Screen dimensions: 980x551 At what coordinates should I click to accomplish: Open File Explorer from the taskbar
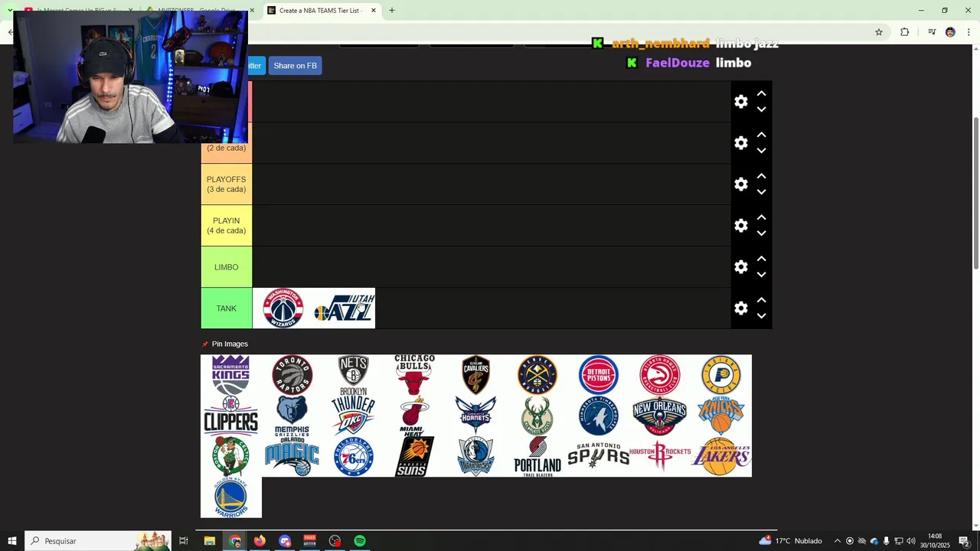209,541
